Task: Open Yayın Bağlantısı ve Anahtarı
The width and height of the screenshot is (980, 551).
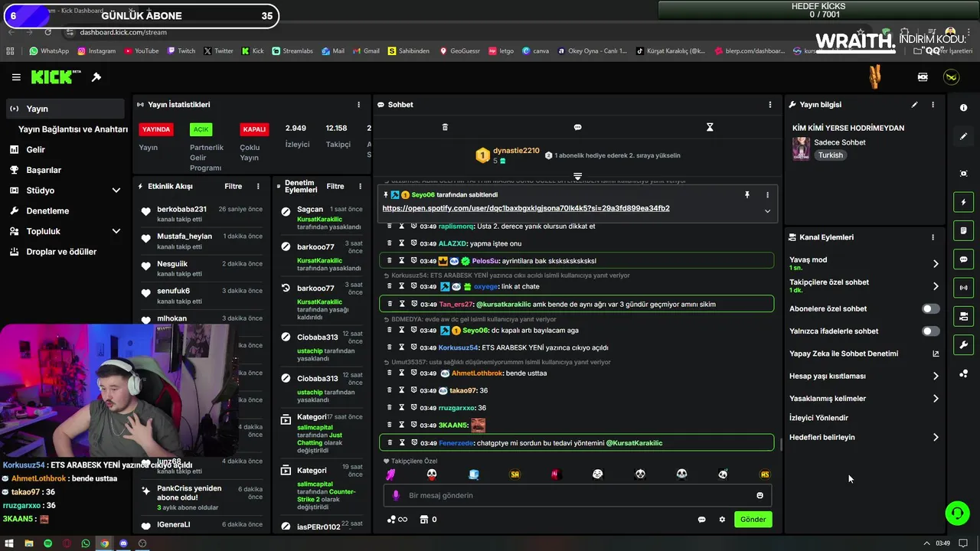Action: point(73,129)
